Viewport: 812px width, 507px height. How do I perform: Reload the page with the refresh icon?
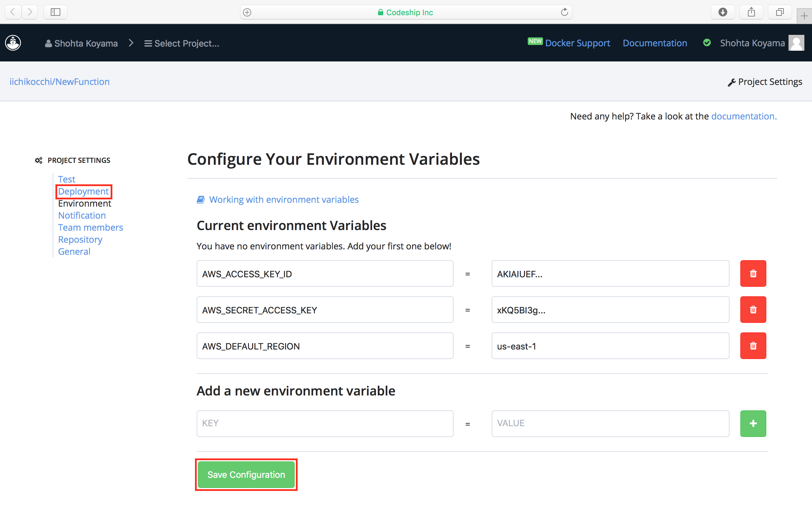pos(564,12)
